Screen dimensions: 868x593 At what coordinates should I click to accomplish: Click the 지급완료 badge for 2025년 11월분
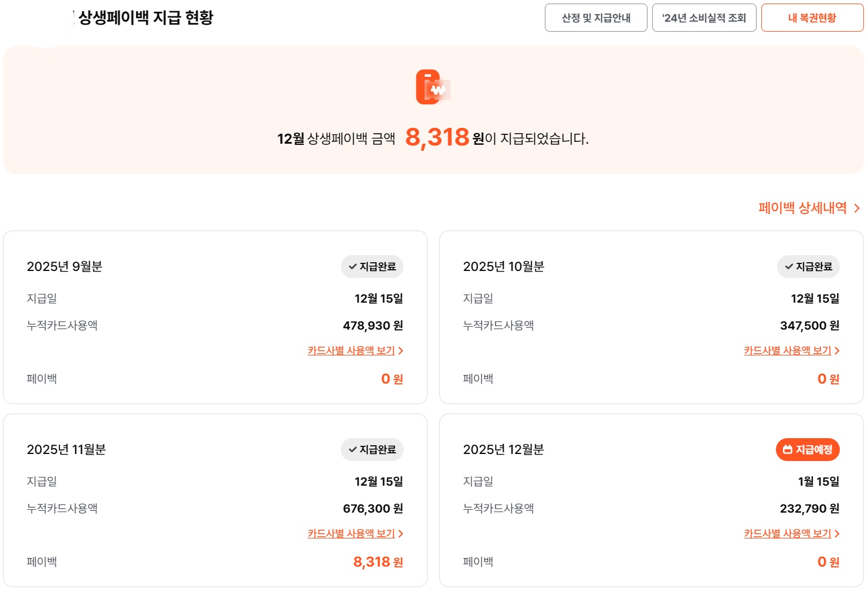tap(372, 450)
